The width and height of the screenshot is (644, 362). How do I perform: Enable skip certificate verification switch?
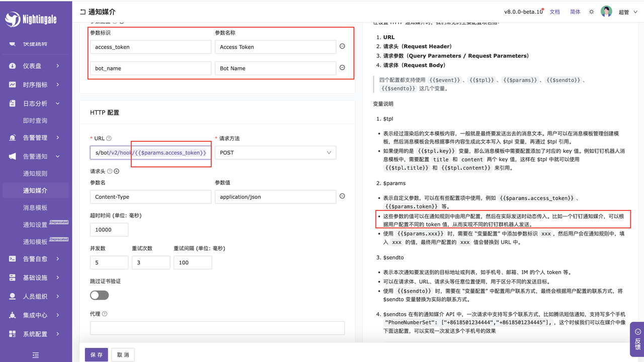(99, 295)
